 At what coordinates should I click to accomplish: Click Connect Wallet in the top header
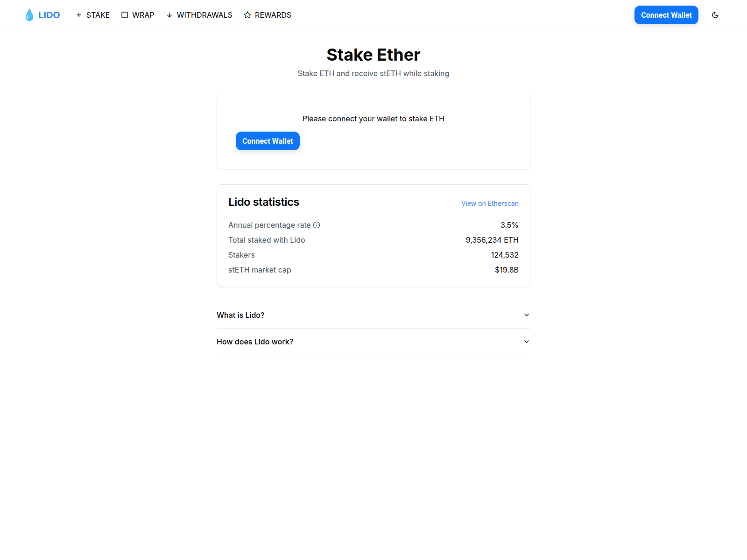click(666, 15)
